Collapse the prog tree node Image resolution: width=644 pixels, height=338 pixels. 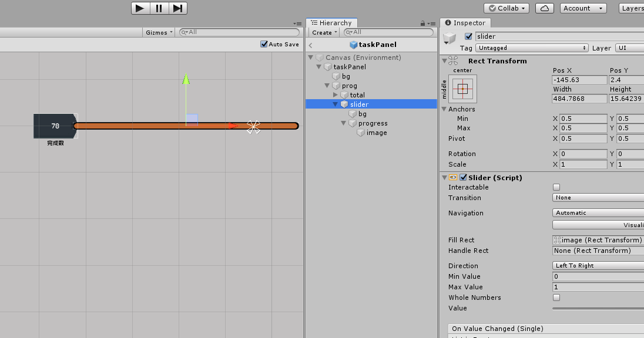pos(327,86)
